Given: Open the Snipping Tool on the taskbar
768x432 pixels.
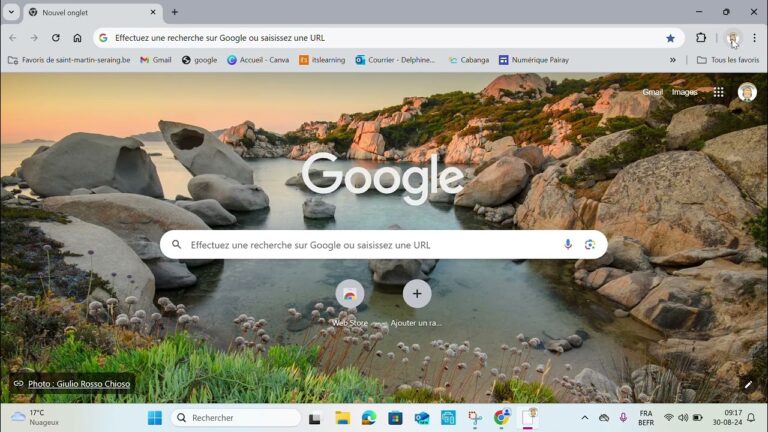Looking at the screenshot, I should click(x=475, y=418).
